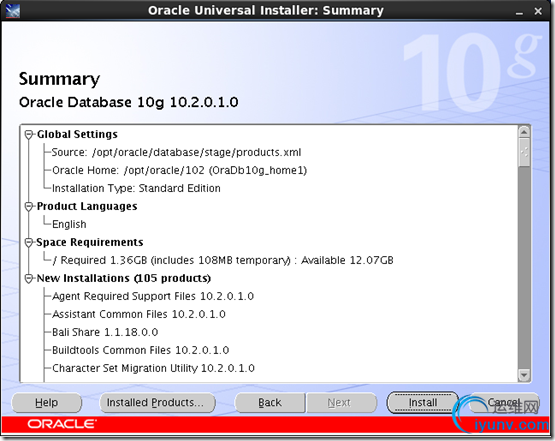
Task: Select the English language row
Action: 69,224
